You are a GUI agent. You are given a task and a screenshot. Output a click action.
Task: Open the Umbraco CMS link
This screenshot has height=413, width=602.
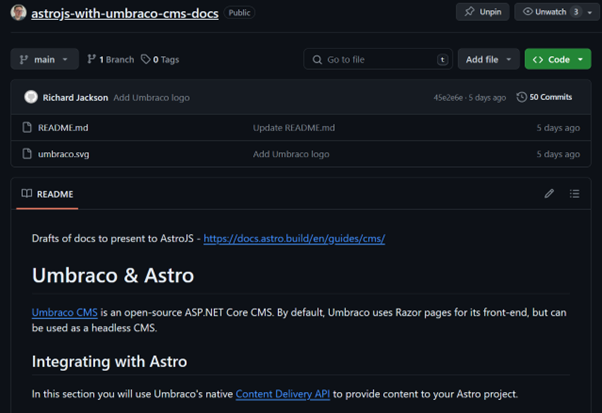tap(64, 312)
